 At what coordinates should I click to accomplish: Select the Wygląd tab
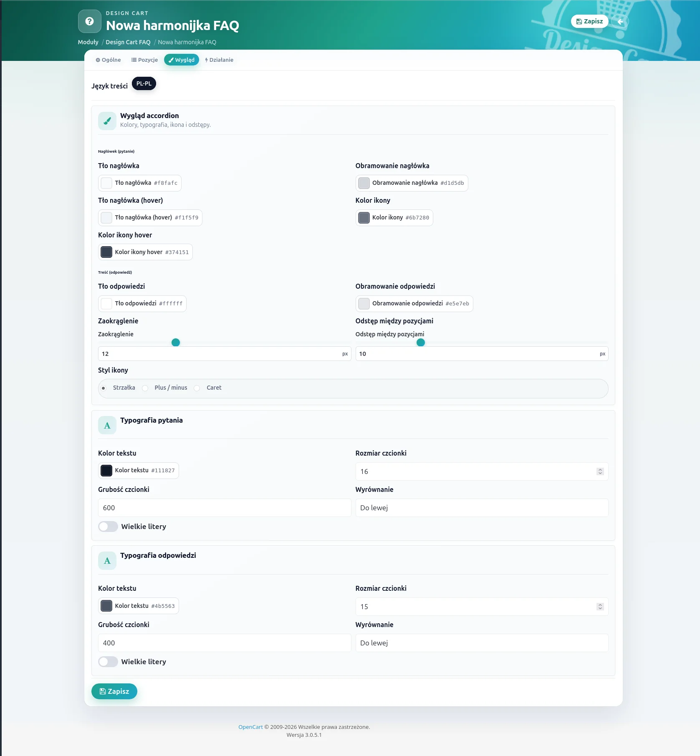tap(182, 60)
